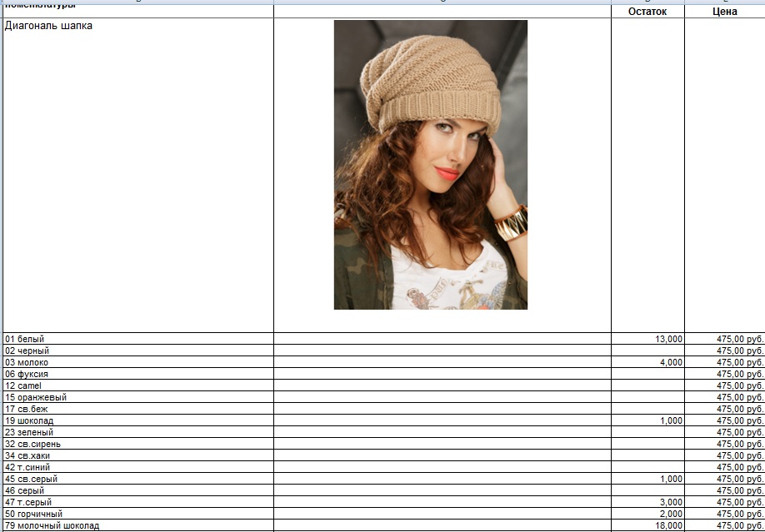Screen dimensions: 765x532
Task: Click the price cell in 15 оранжевый row
Action: (724, 397)
